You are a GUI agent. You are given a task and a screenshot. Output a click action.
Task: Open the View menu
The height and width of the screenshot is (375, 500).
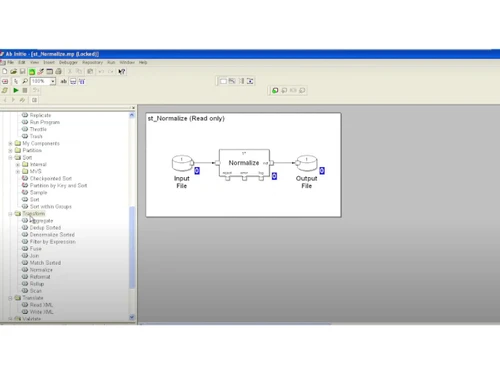(x=35, y=62)
